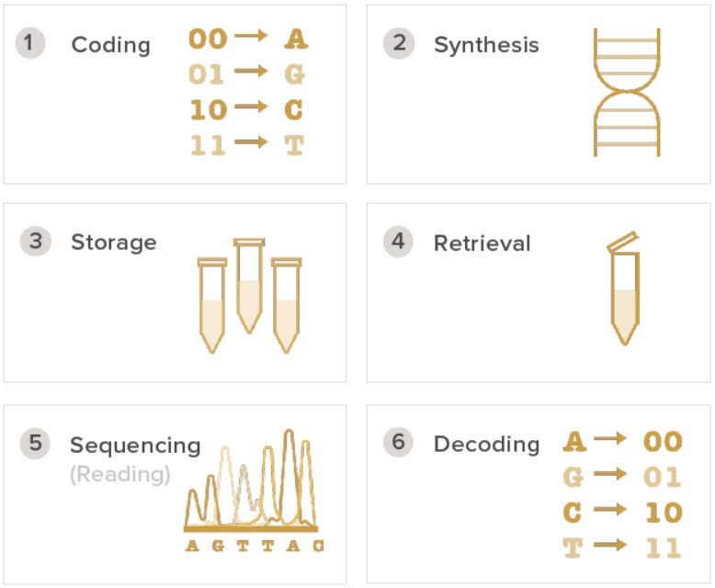
Task: Click the AGTTAC sequence letters
Action: [254, 546]
